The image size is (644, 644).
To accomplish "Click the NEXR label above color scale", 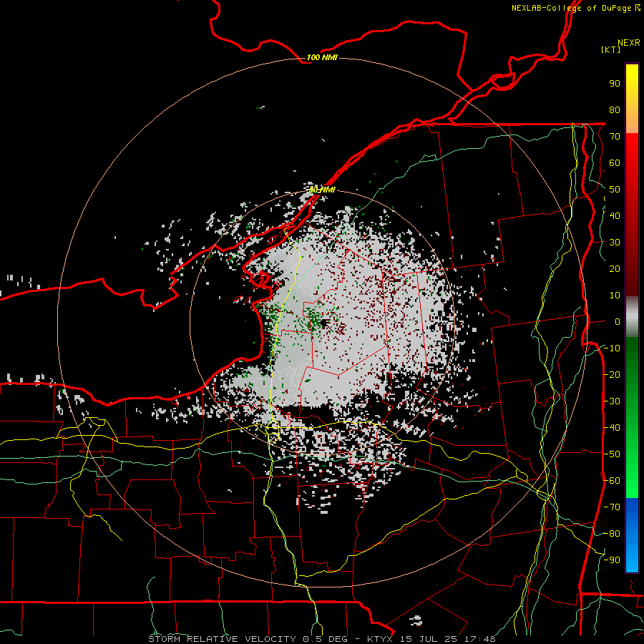I will (x=628, y=43).
